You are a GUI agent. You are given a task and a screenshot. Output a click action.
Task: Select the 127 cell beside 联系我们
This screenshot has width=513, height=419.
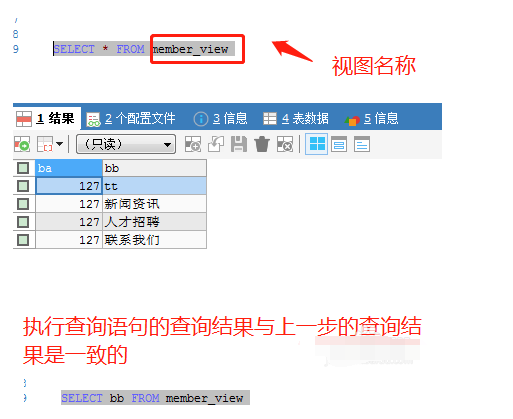click(x=69, y=240)
